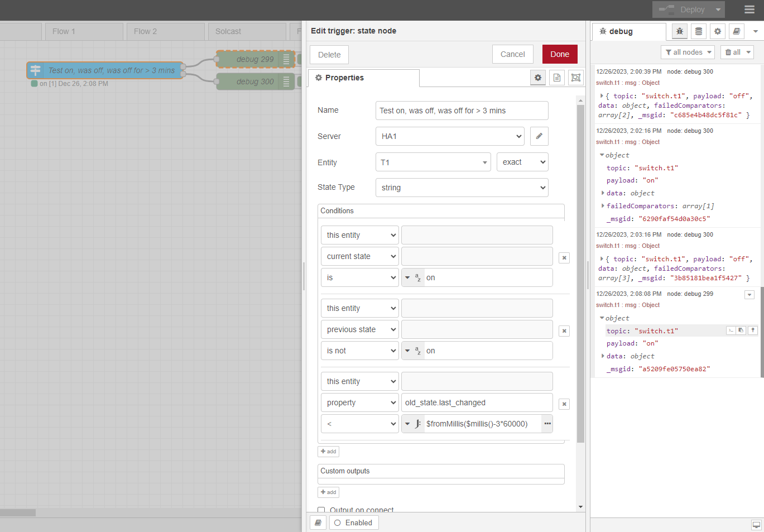
Task: Open the exact entity match dropdown
Action: click(522, 162)
